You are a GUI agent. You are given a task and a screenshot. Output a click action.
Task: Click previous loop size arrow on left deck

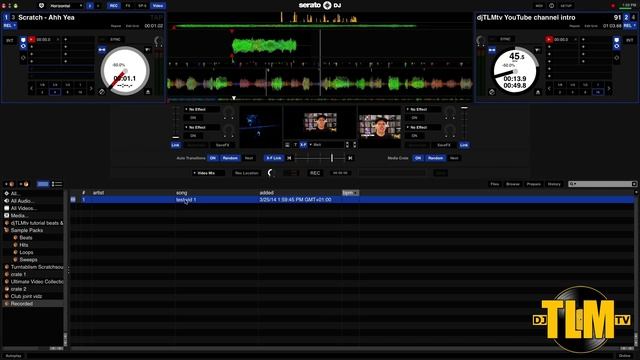(x=32, y=88)
